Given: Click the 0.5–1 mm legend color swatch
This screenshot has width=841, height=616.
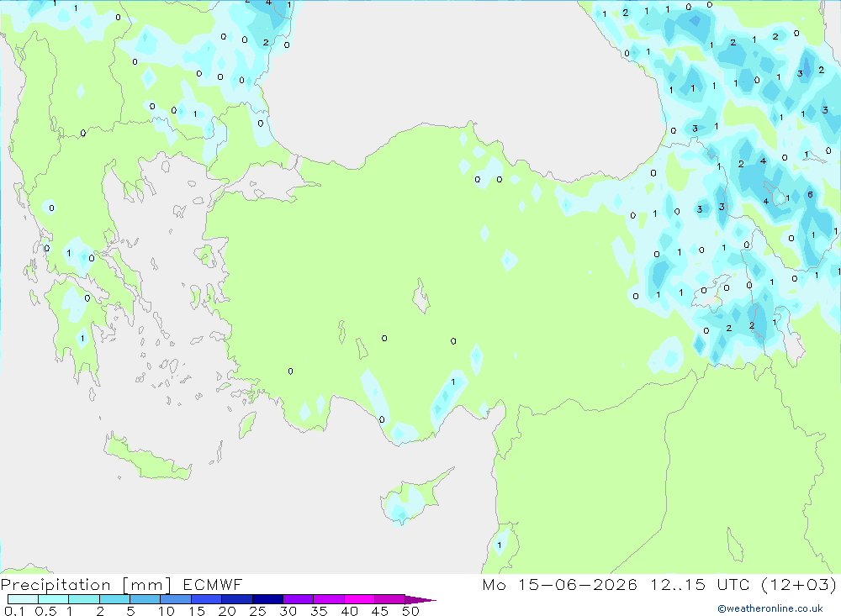Looking at the screenshot, I should (54, 599).
